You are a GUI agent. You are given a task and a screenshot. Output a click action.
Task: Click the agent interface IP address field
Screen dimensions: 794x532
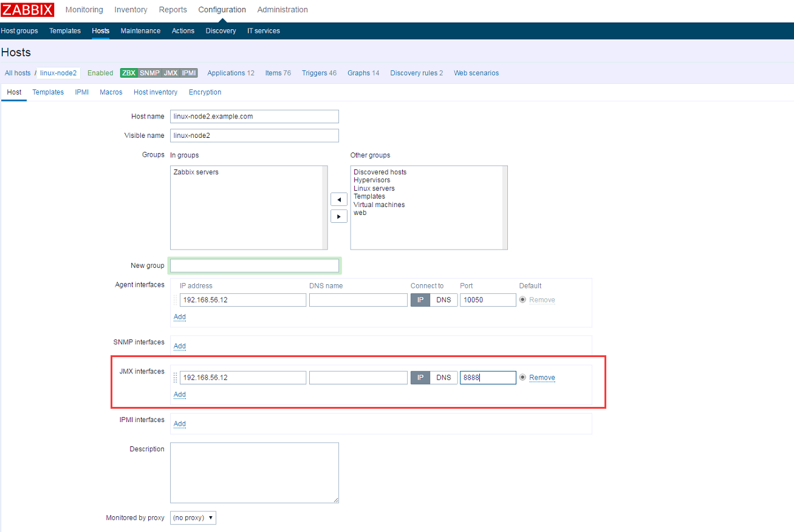click(x=243, y=300)
